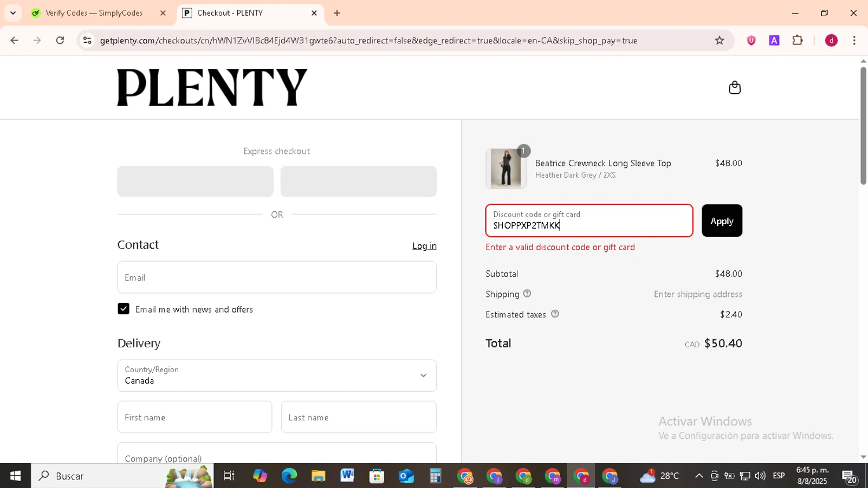868x488 pixels.
Task: Click 'Beatrice Crewneck Long Sleeve Top' product name
Action: pos(603,163)
